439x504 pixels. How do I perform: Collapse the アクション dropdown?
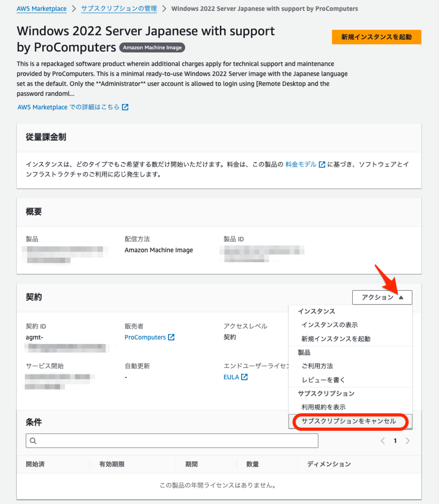point(382,297)
